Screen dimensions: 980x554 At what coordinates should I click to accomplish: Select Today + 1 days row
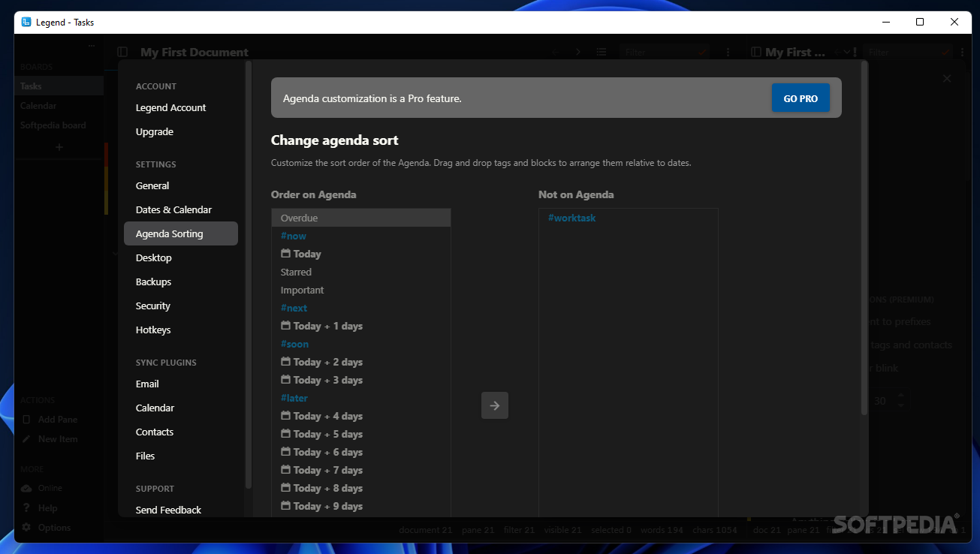pos(361,326)
